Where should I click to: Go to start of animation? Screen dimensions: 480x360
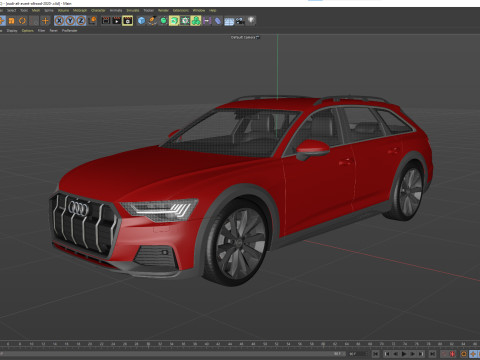click(x=376, y=354)
